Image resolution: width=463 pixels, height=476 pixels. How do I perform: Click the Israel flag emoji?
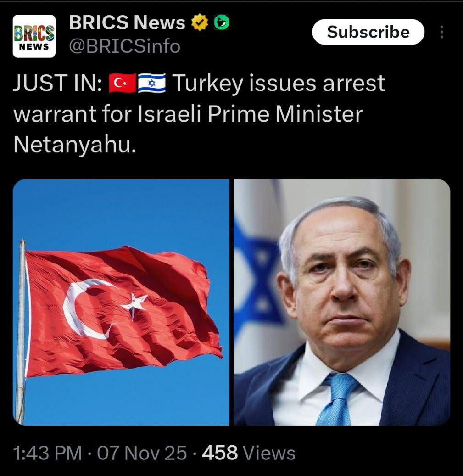152,83
